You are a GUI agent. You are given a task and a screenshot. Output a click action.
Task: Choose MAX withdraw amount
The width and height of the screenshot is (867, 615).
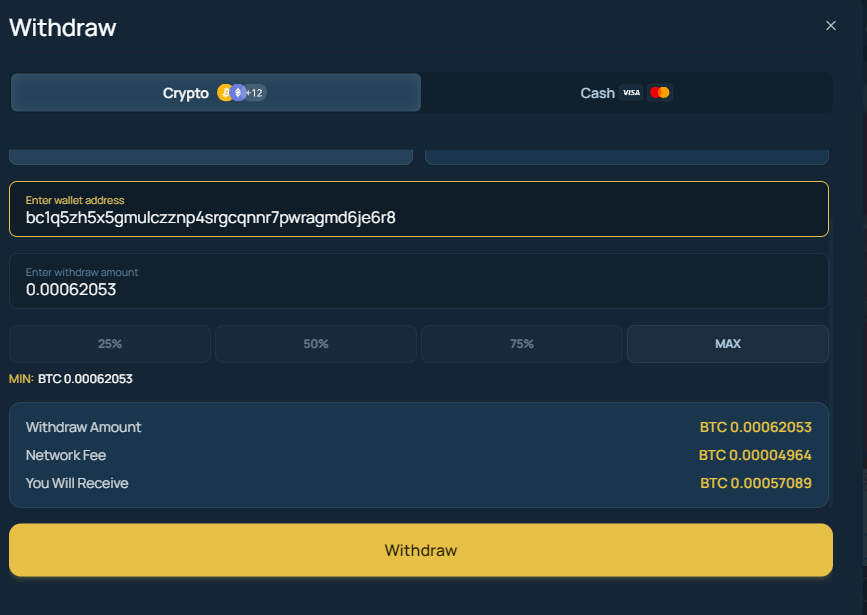[728, 344]
